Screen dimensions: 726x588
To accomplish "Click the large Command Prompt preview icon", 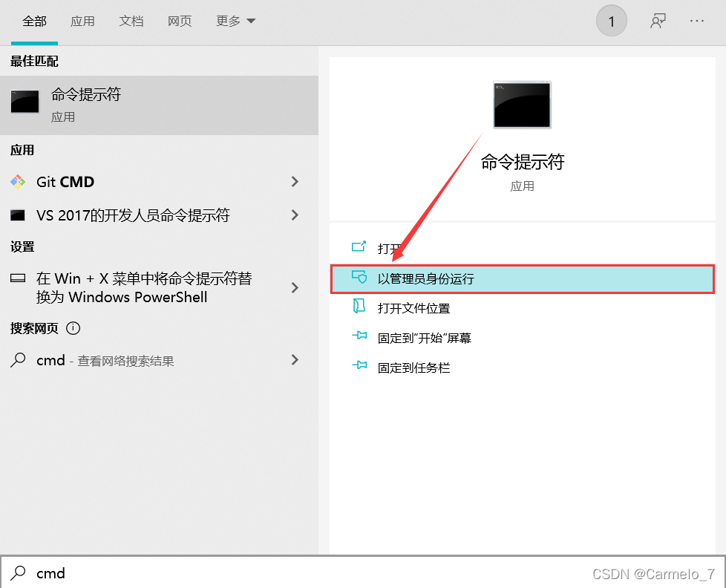I will pos(522,105).
